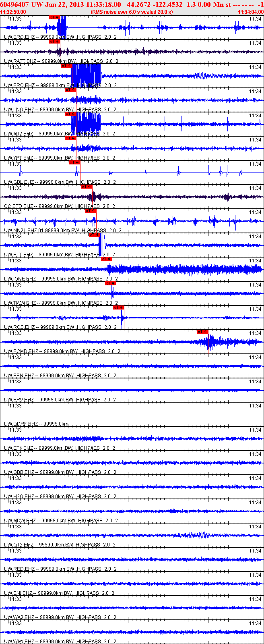Select the red pick flag on UW.PRO trace
The height and width of the screenshot is (644, 264).
pyautogui.click(x=66, y=66)
